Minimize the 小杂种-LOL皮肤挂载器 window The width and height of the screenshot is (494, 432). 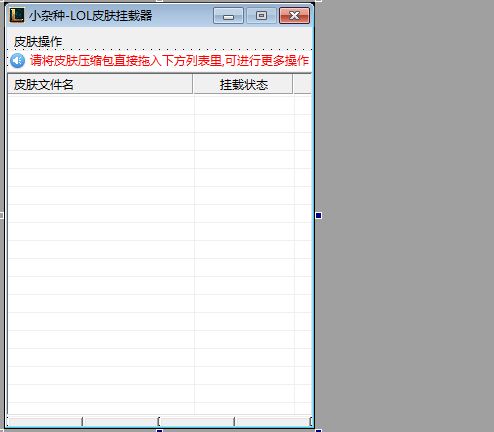228,16
